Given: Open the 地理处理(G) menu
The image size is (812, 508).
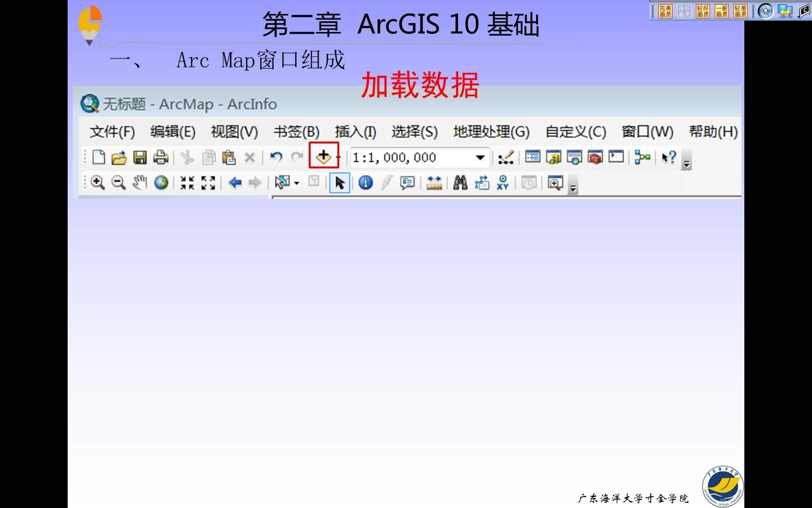Looking at the screenshot, I should coord(490,132).
